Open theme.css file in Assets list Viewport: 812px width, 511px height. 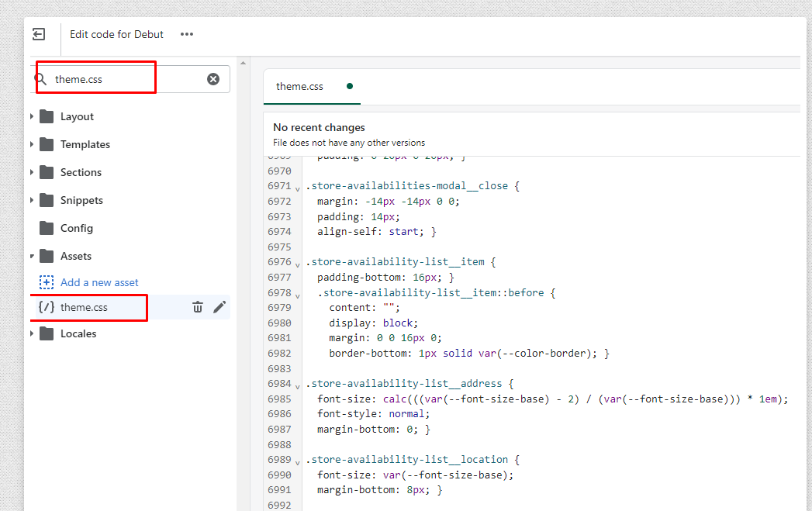point(84,308)
